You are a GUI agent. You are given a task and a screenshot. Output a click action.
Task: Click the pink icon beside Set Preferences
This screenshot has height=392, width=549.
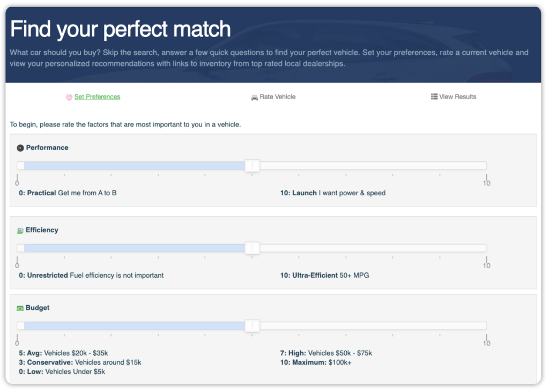(x=69, y=97)
